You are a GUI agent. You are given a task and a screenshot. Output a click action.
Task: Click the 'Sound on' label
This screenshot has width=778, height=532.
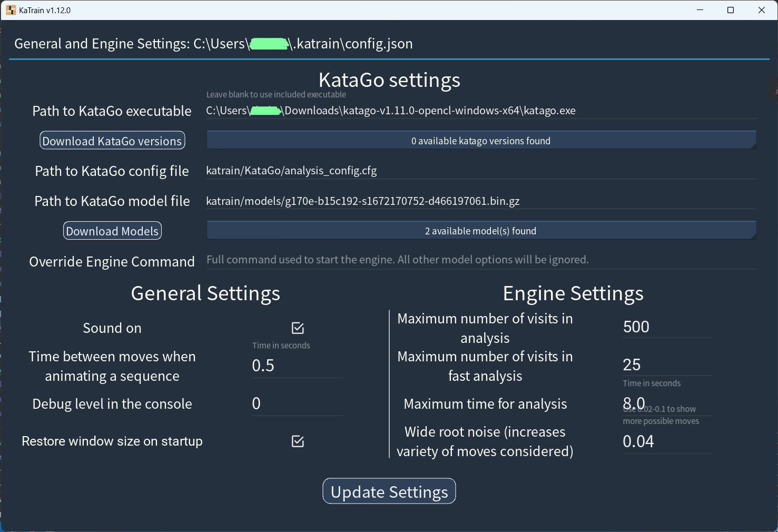[112, 328]
